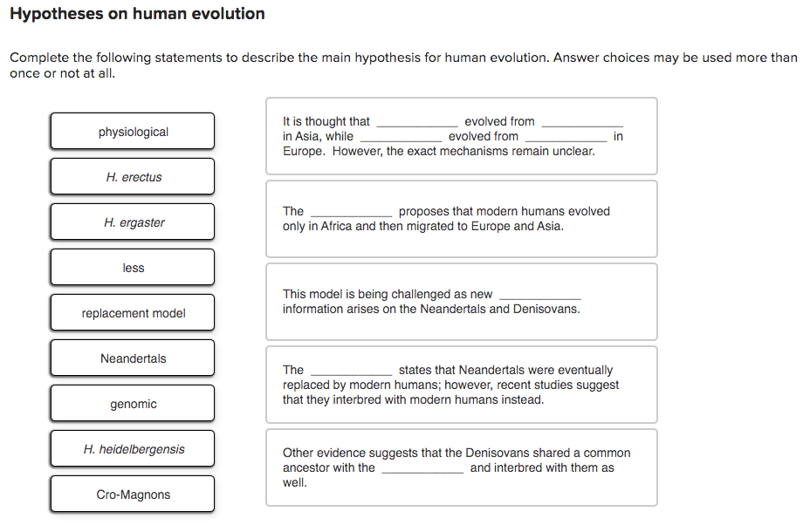
Task: Select the 'less' answer choice
Action: tap(132, 267)
